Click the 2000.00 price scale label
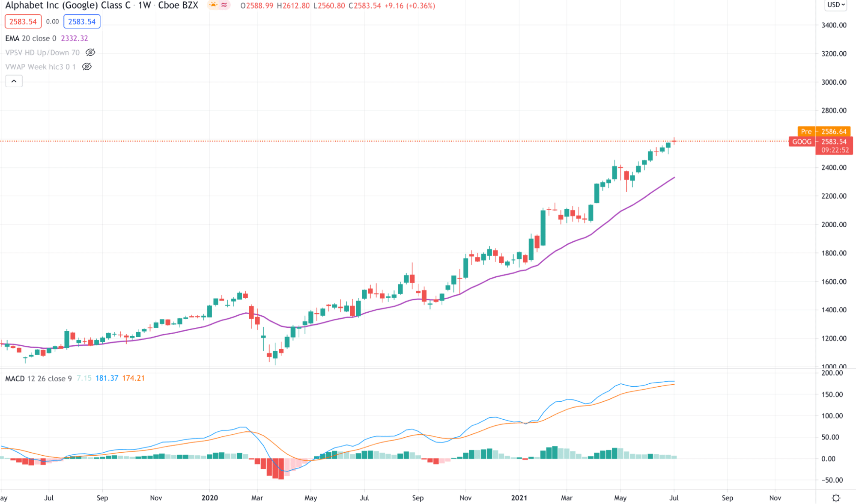 point(834,225)
